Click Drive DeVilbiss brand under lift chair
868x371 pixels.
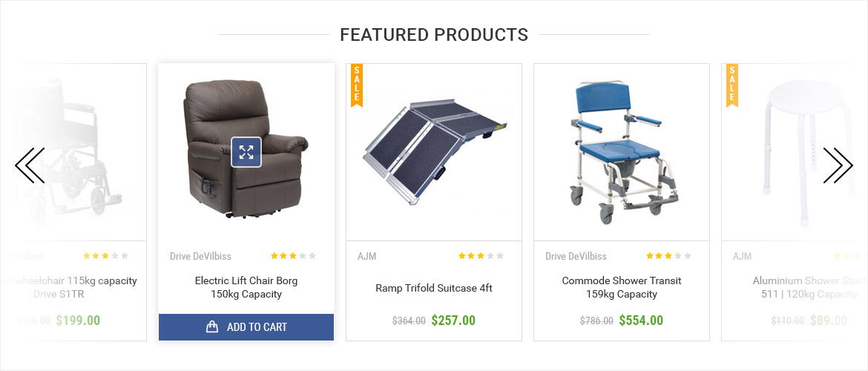(200, 257)
